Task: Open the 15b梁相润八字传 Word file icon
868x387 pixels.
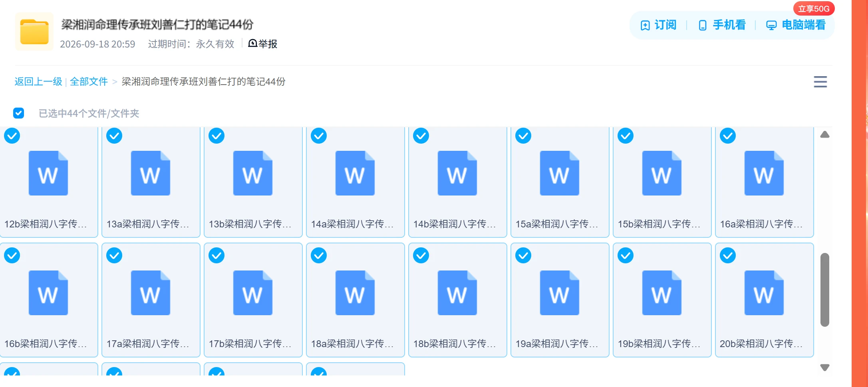Action: click(662, 173)
